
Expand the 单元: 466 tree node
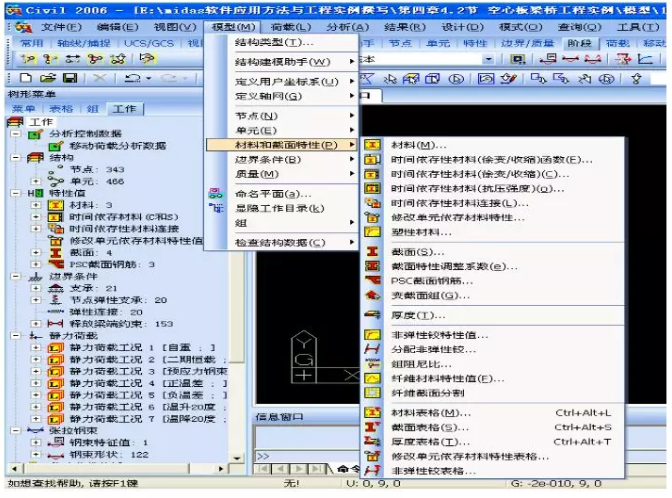[36, 181]
